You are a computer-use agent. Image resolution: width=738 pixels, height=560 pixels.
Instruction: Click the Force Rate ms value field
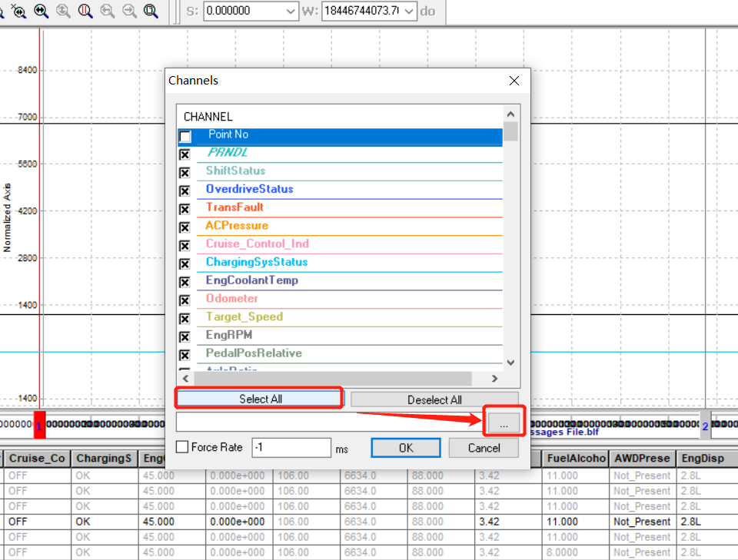291,448
